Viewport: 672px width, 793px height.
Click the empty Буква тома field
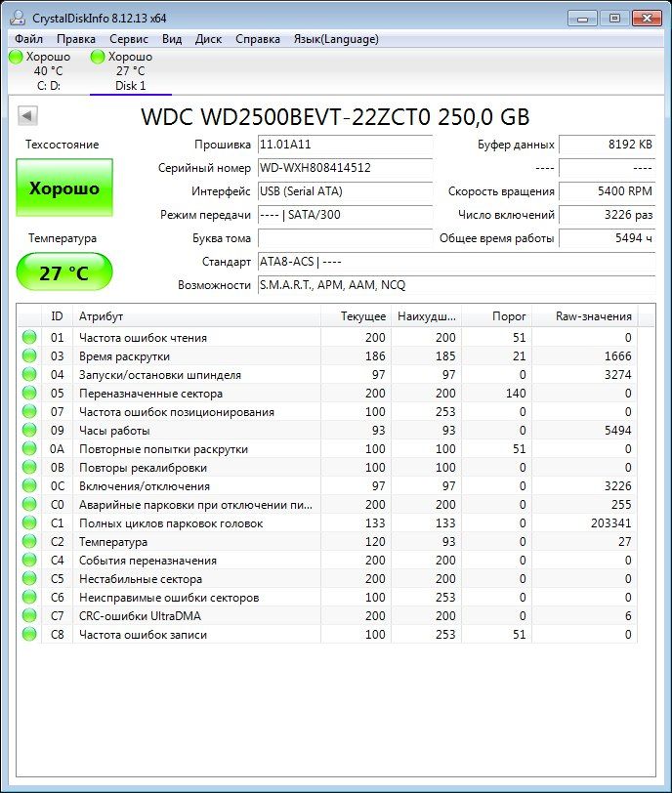tap(346, 238)
